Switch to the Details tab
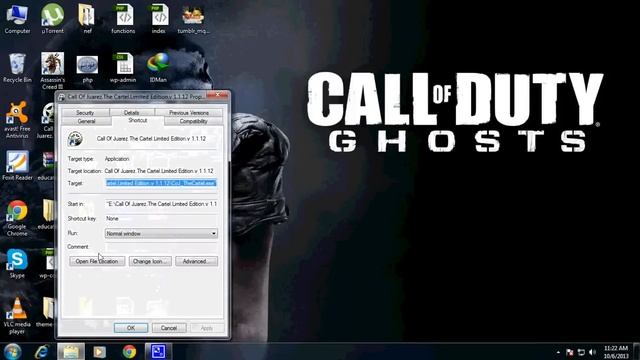The width and height of the screenshot is (640, 360). [x=131, y=112]
